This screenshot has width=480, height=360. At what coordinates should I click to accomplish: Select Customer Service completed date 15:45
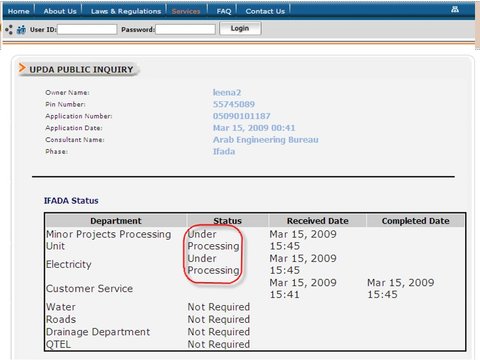pyautogui.click(x=401, y=288)
